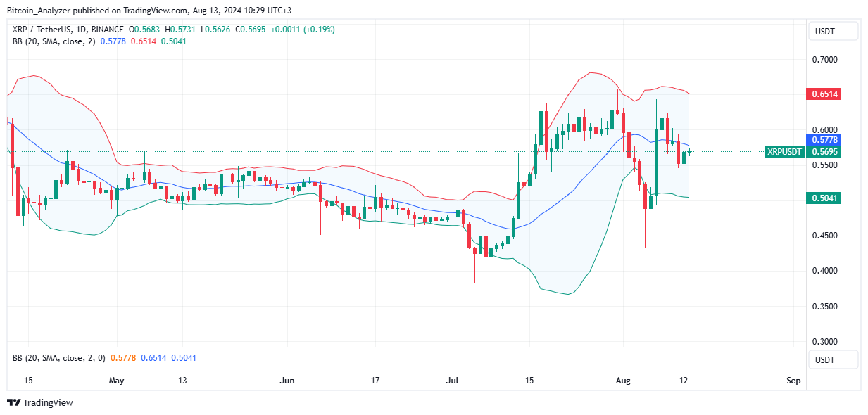Click the Jul label on the time axis

click(452, 381)
